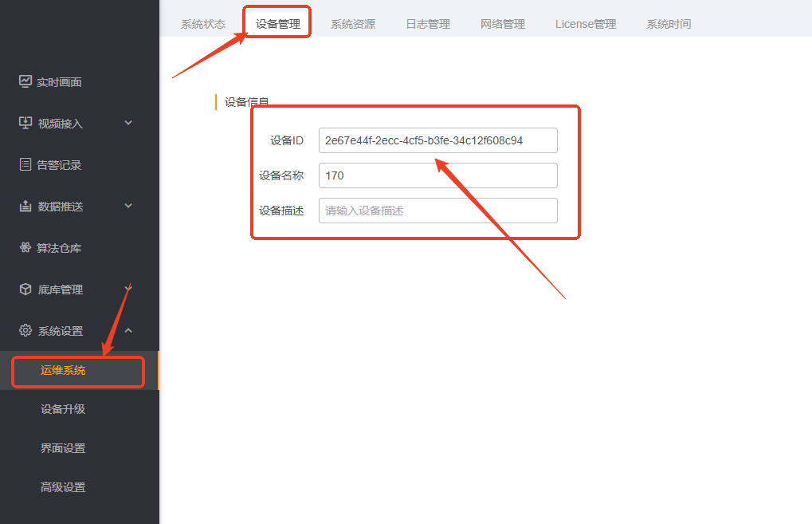The width and height of the screenshot is (812, 524).
Task: Open the 网络管理 tab
Action: pyautogui.click(x=503, y=24)
